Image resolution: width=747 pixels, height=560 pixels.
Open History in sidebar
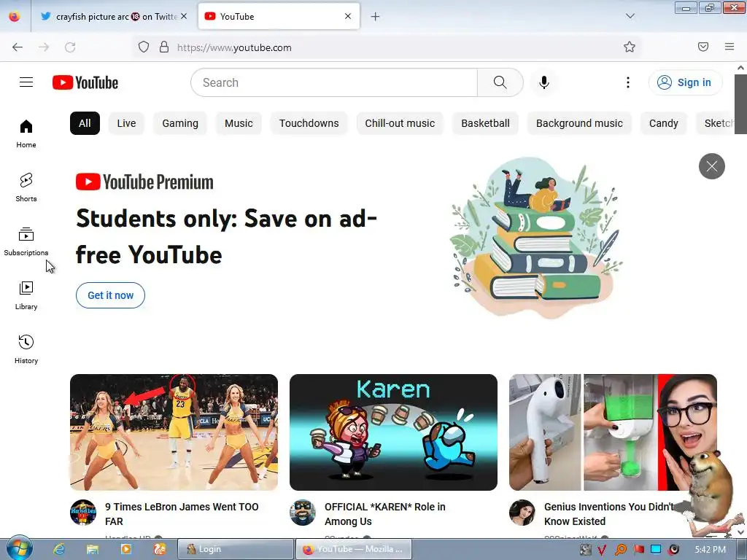(26, 349)
